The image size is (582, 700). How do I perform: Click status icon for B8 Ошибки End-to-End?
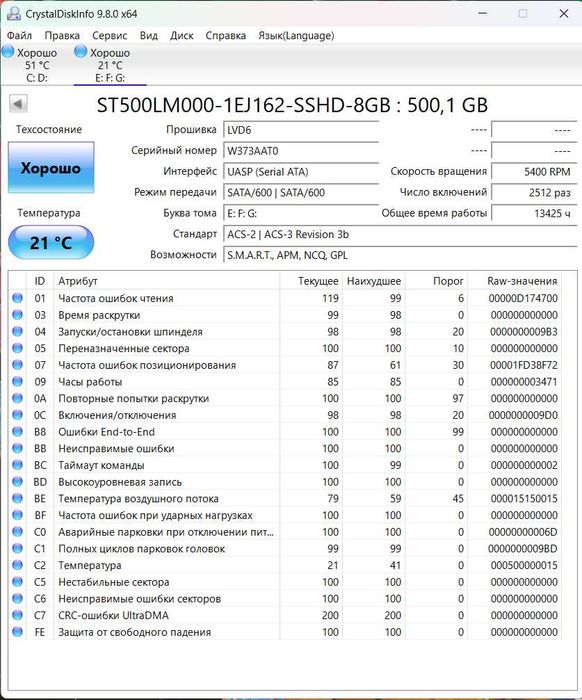(17, 431)
